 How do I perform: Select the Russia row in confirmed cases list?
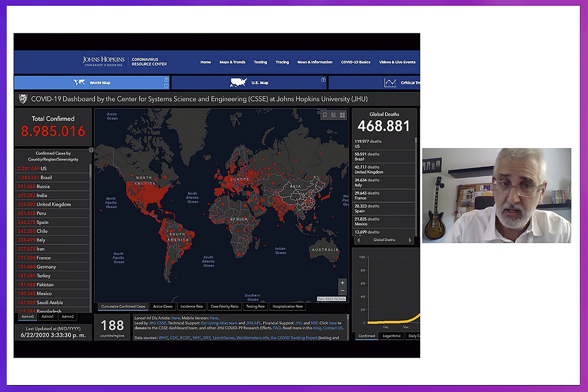(53, 186)
